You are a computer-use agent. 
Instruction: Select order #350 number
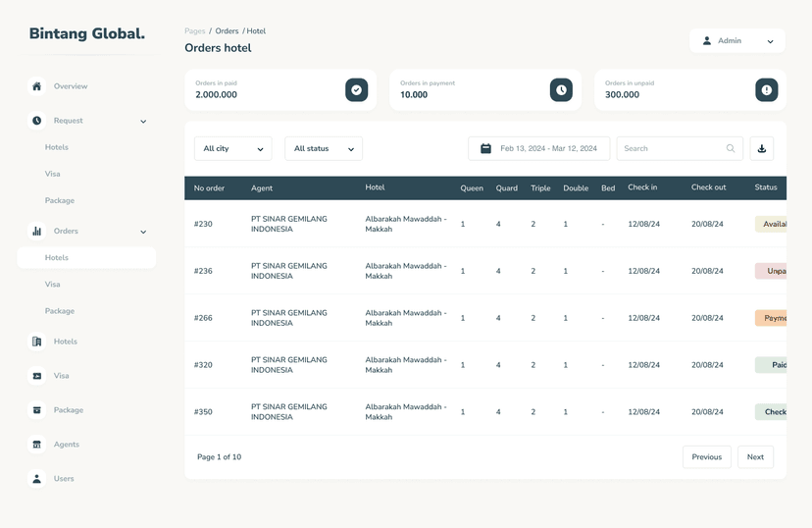click(203, 412)
